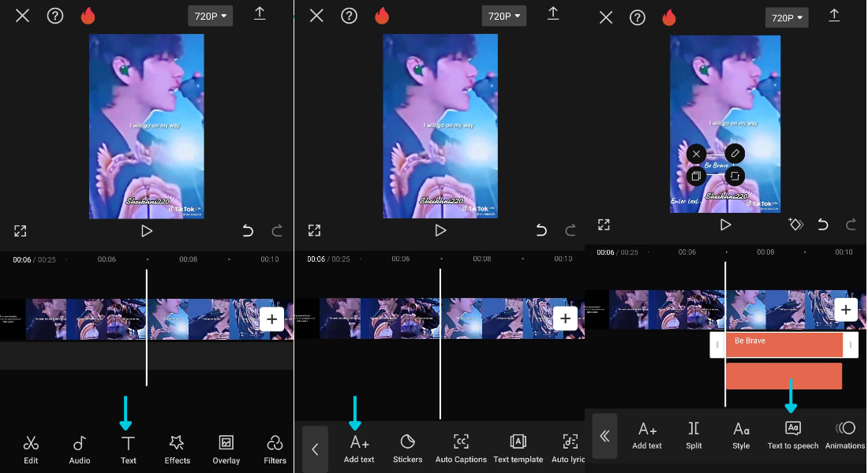Select the Split tool
This screenshot has width=868, height=473.
pyautogui.click(x=694, y=435)
